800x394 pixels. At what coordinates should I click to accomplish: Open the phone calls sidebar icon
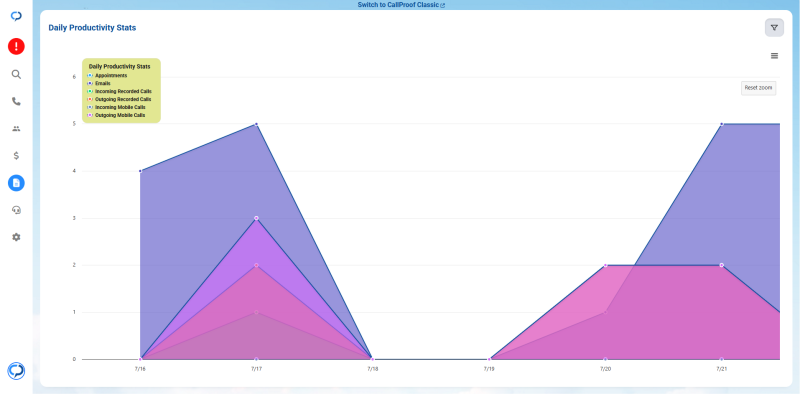point(16,102)
